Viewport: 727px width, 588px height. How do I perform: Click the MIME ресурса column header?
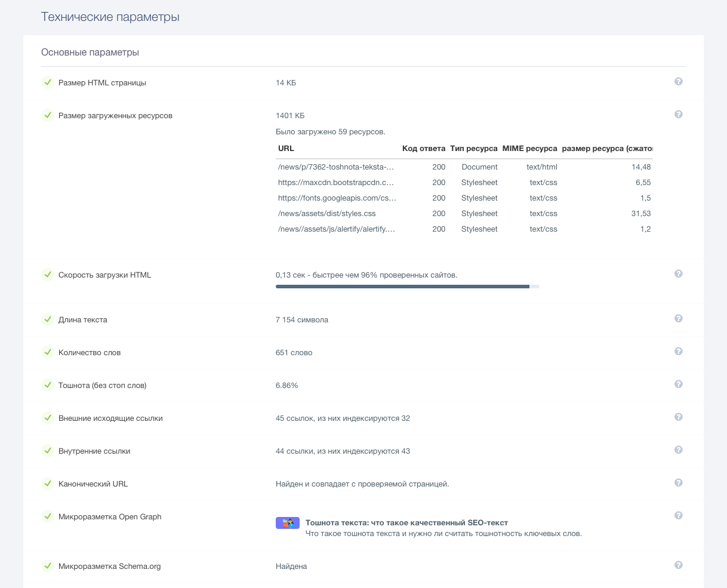point(529,148)
